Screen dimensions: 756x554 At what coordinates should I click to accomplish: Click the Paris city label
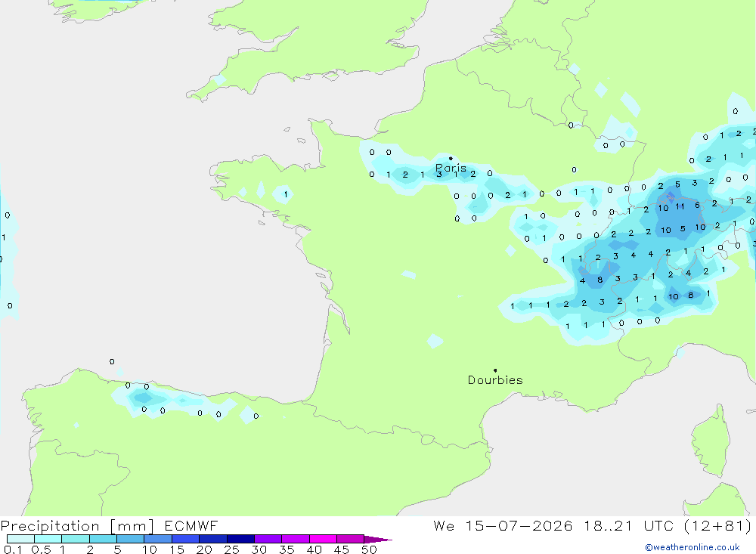(x=451, y=168)
